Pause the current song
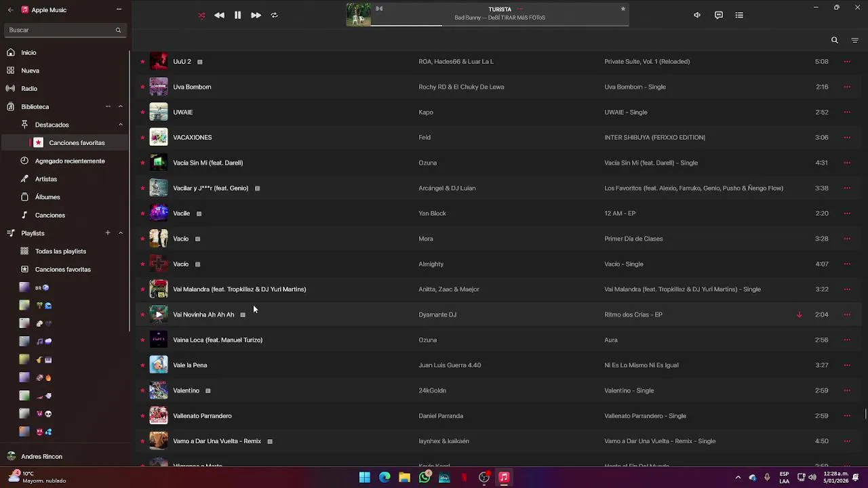The image size is (868, 488). pyautogui.click(x=237, y=15)
